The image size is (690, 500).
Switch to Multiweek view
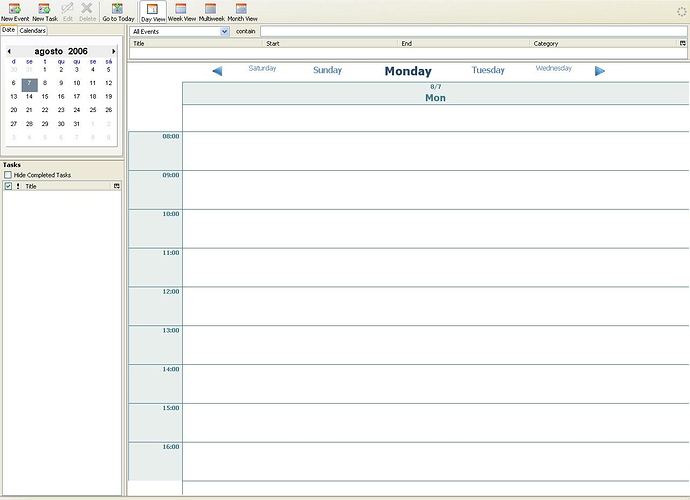coord(211,12)
